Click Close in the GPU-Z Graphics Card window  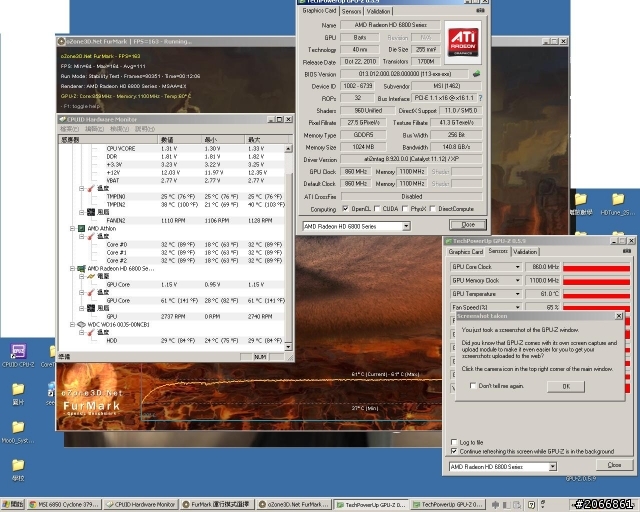tap(468, 225)
